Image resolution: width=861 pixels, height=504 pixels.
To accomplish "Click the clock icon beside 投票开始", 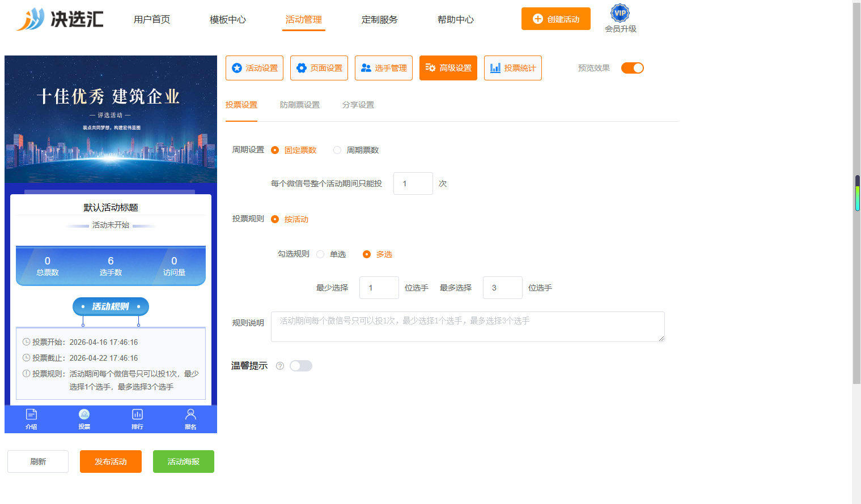I will click(x=26, y=342).
